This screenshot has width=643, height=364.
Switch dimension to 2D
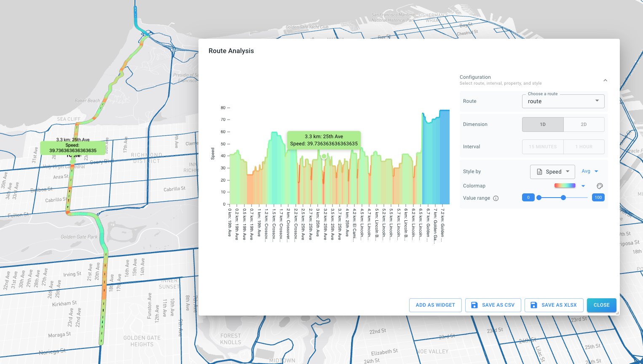584,124
